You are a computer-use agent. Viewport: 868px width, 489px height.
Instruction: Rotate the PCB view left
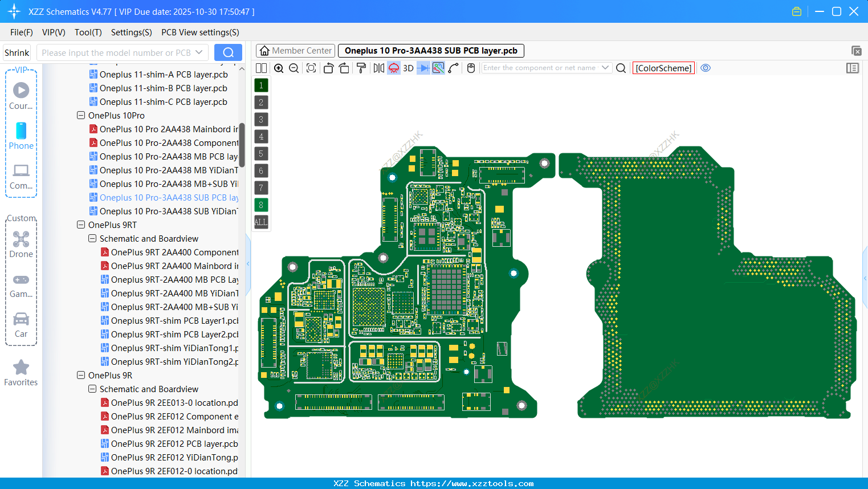click(x=328, y=68)
